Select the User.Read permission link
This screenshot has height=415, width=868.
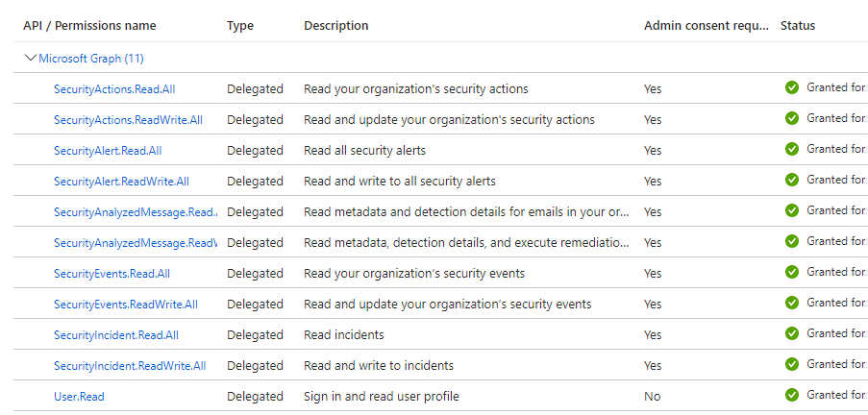tap(79, 396)
